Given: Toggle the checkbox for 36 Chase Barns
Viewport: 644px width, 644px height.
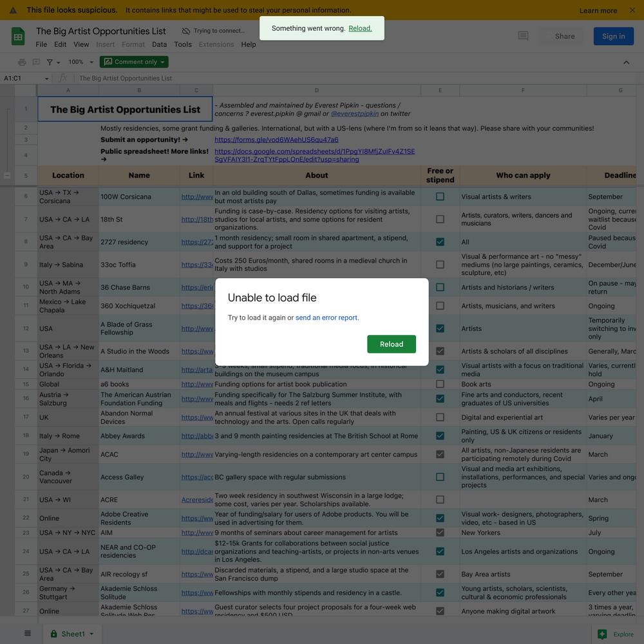Looking at the screenshot, I should point(440,287).
